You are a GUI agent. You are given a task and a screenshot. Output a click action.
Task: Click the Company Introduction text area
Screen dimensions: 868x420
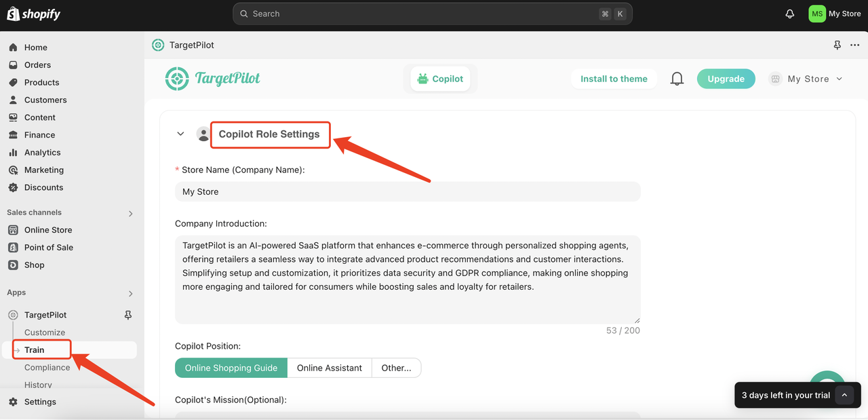(408, 280)
